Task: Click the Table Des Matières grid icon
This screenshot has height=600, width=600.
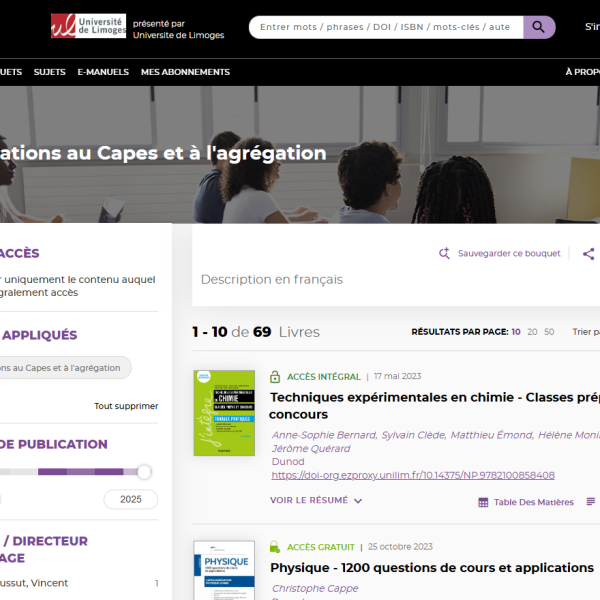Action: (x=483, y=502)
